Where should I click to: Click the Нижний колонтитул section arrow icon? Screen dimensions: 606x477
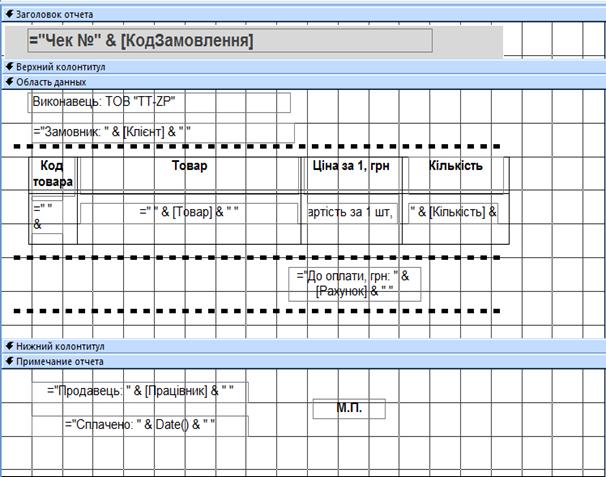click(x=10, y=346)
